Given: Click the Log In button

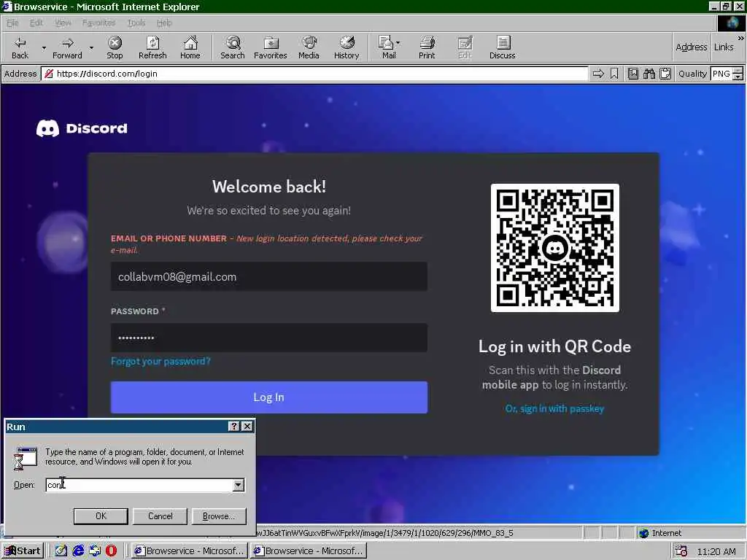Looking at the screenshot, I should [268, 397].
